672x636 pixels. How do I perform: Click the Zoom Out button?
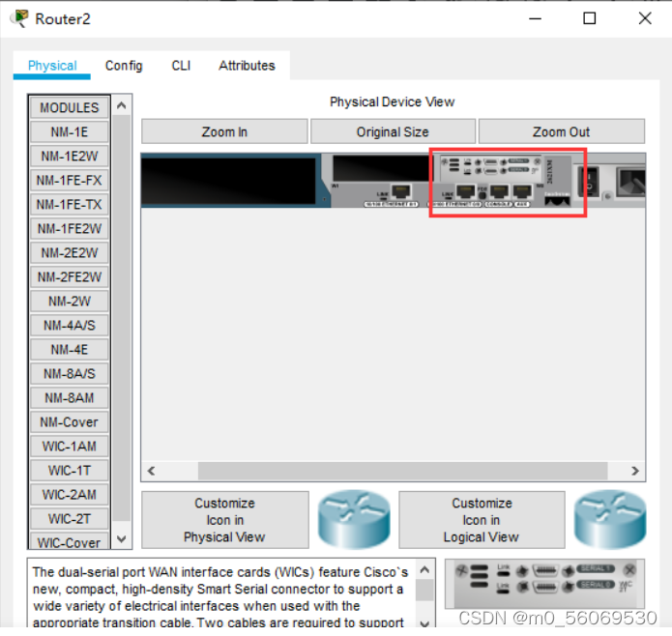(562, 131)
